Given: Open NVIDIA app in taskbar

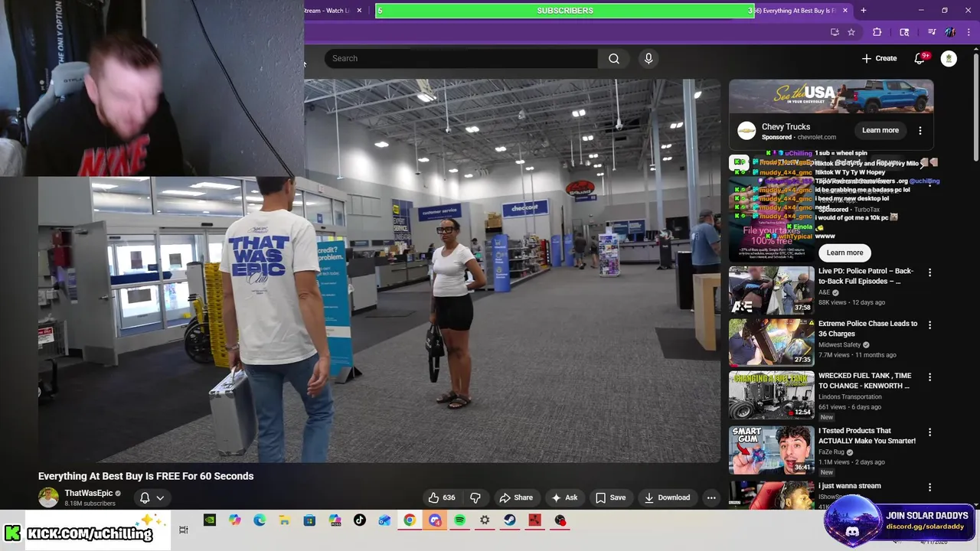Looking at the screenshot, I should (209, 520).
